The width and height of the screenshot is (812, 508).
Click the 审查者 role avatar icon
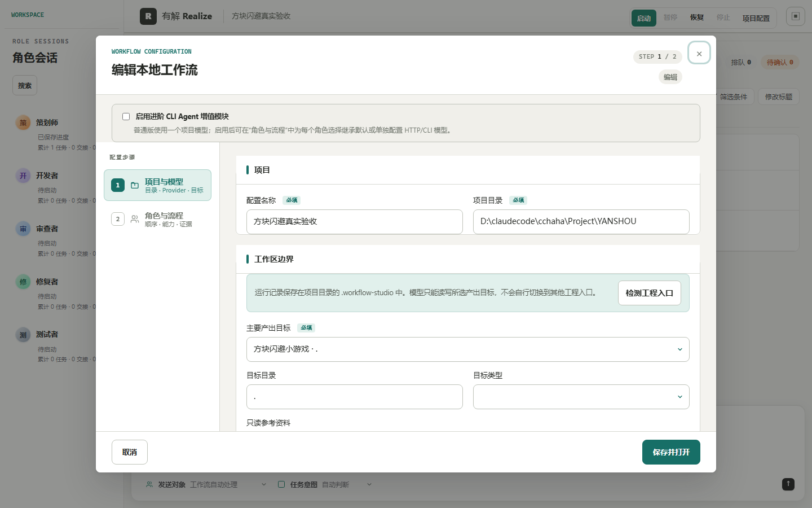click(x=23, y=229)
